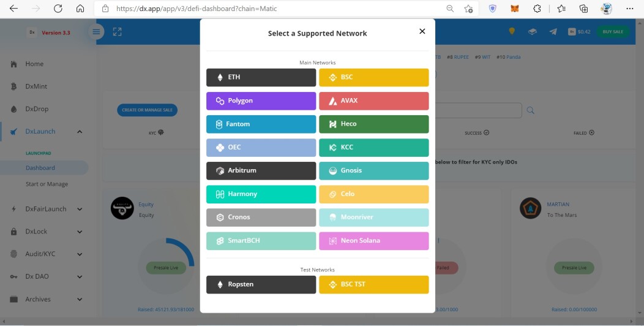Choose the Ropsten test network

point(261,284)
